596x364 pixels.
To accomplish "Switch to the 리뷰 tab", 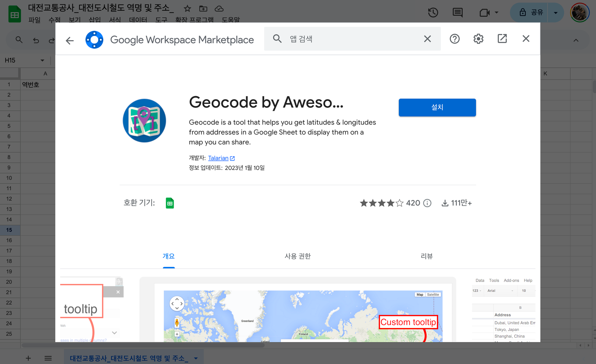I will pyautogui.click(x=427, y=256).
